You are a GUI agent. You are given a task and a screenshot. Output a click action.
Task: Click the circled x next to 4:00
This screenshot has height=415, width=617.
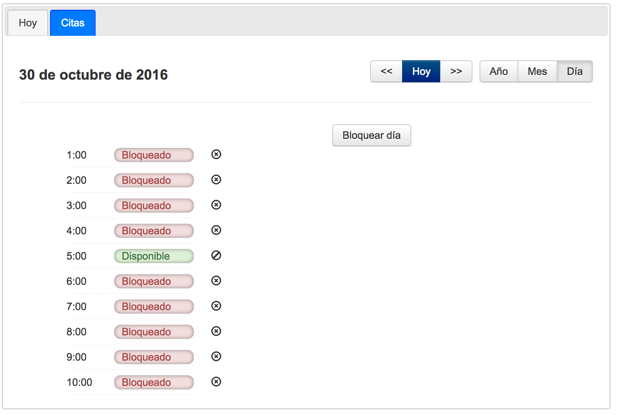pyautogui.click(x=216, y=230)
